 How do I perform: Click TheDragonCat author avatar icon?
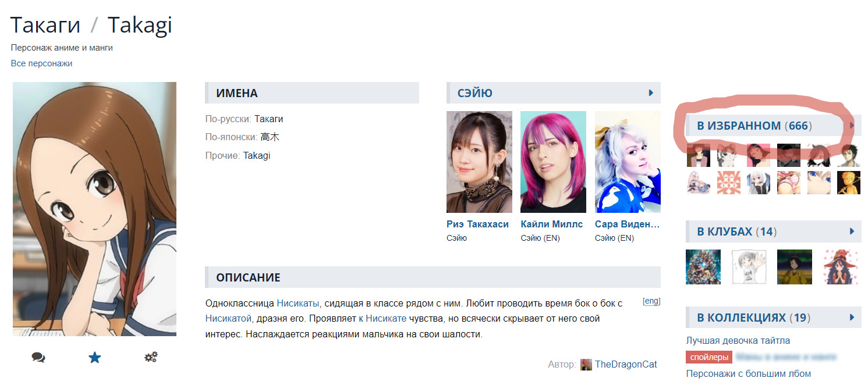(x=586, y=365)
